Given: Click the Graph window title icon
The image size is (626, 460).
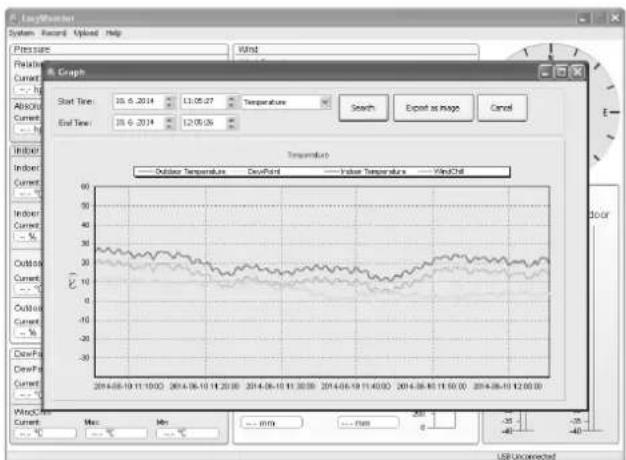Looking at the screenshot, I should (51, 72).
